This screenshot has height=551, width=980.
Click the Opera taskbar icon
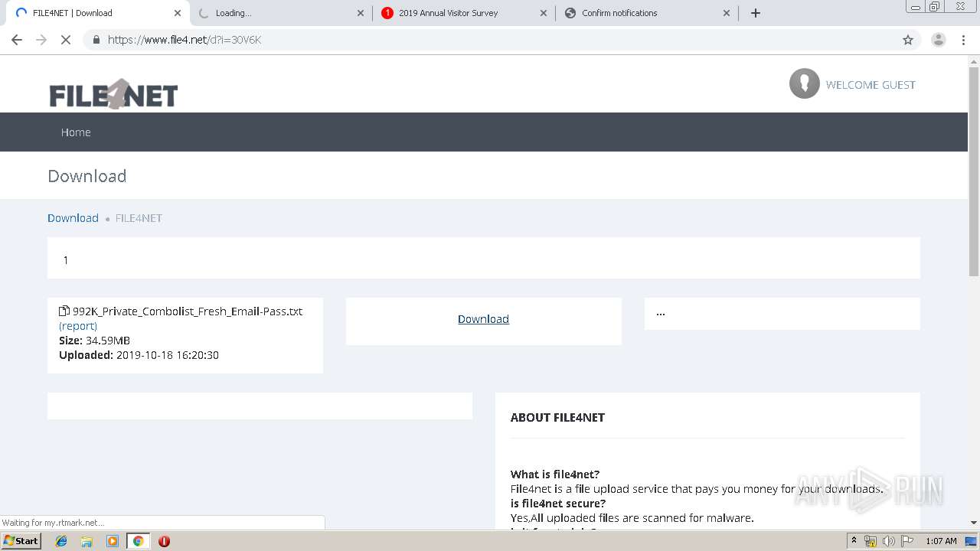164,541
